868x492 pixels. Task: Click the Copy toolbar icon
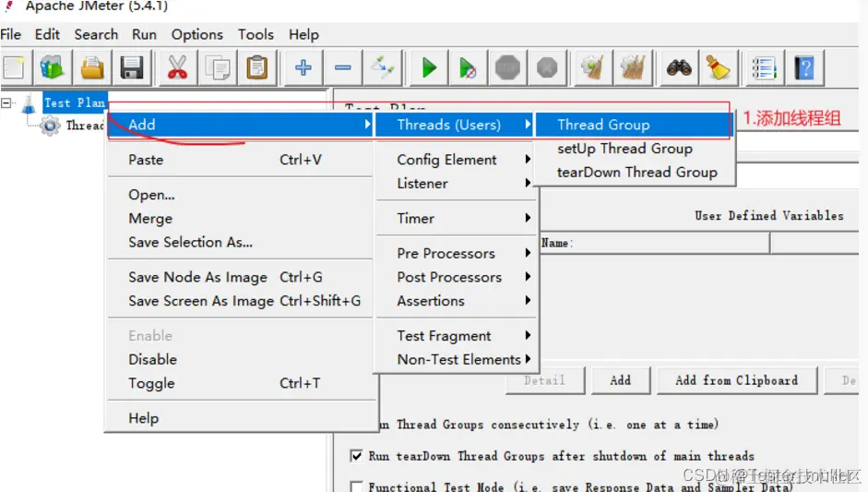click(x=217, y=67)
